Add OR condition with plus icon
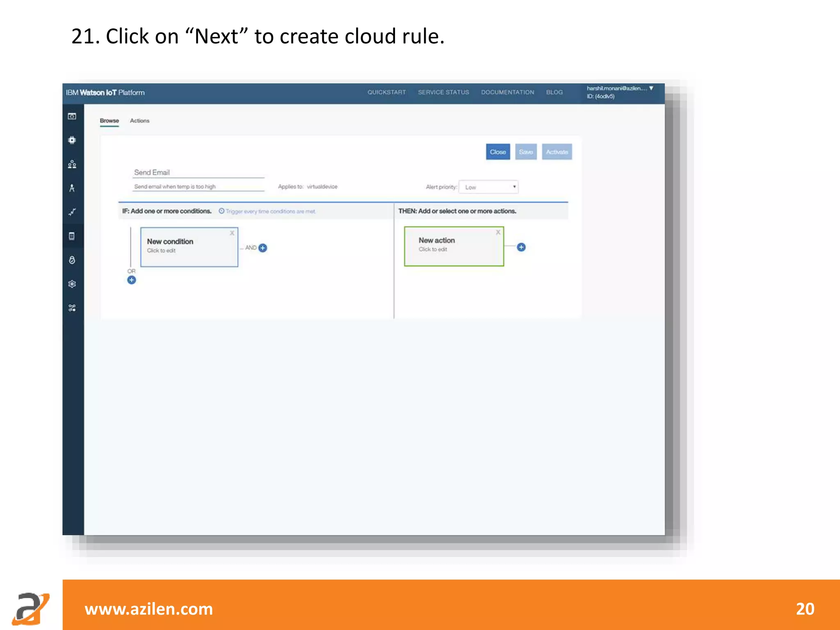The image size is (840, 630). [131, 280]
